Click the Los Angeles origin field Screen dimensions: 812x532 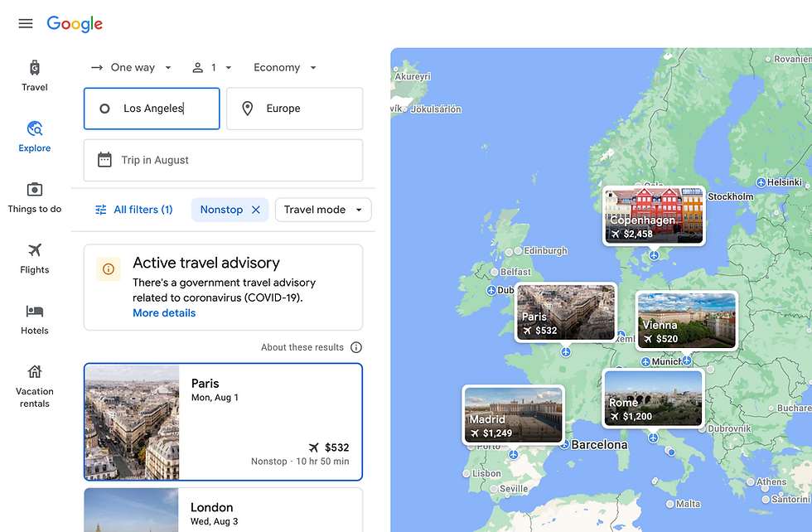coord(152,109)
